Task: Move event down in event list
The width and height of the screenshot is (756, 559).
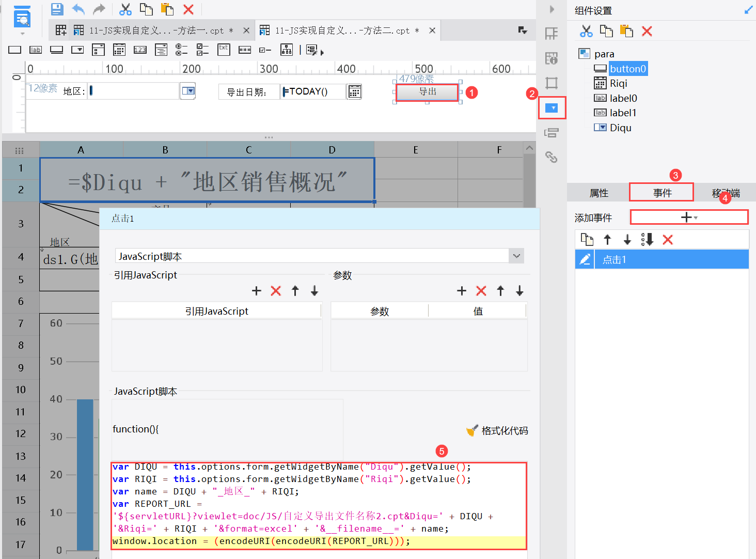Action: [x=627, y=239]
